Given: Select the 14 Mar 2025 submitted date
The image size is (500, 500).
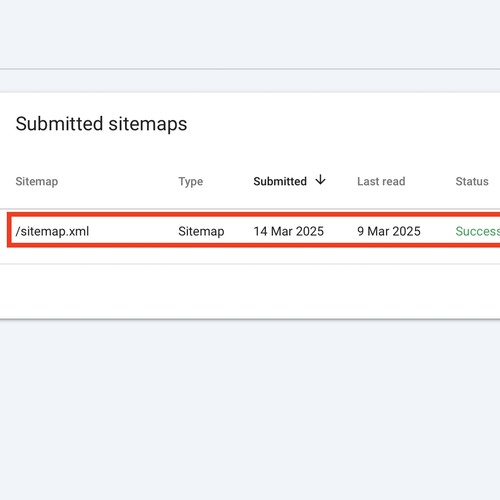Looking at the screenshot, I should point(288,231).
